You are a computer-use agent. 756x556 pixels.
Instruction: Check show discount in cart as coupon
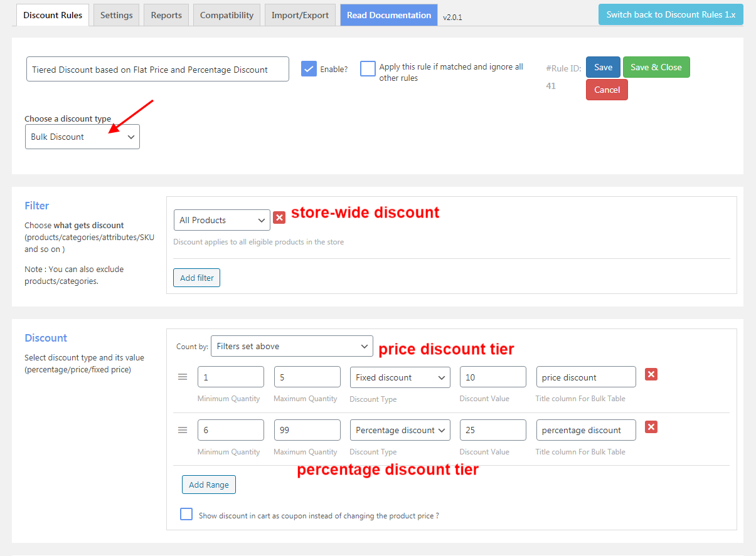(x=186, y=513)
